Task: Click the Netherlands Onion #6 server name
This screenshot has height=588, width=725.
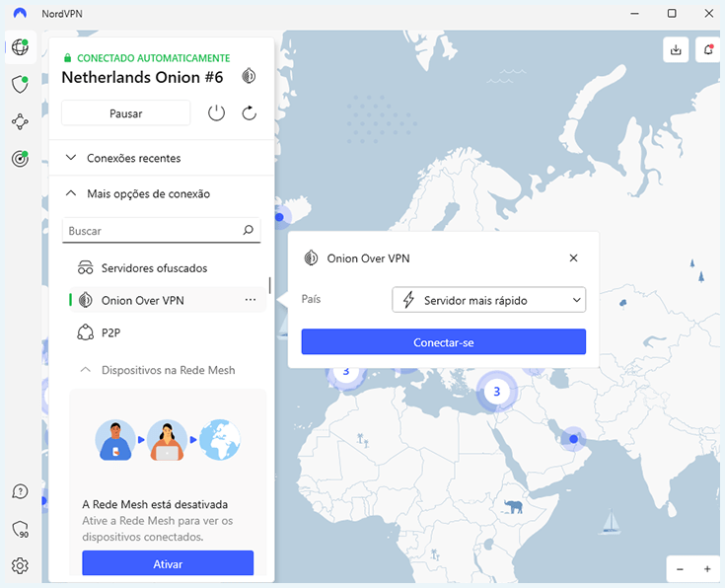Action: pos(142,77)
